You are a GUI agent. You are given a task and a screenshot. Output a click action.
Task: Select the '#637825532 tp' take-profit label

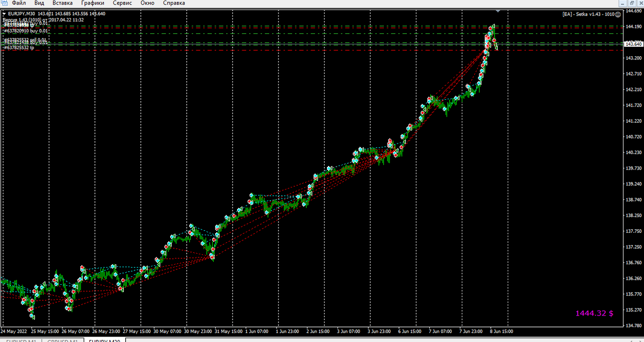[18, 48]
